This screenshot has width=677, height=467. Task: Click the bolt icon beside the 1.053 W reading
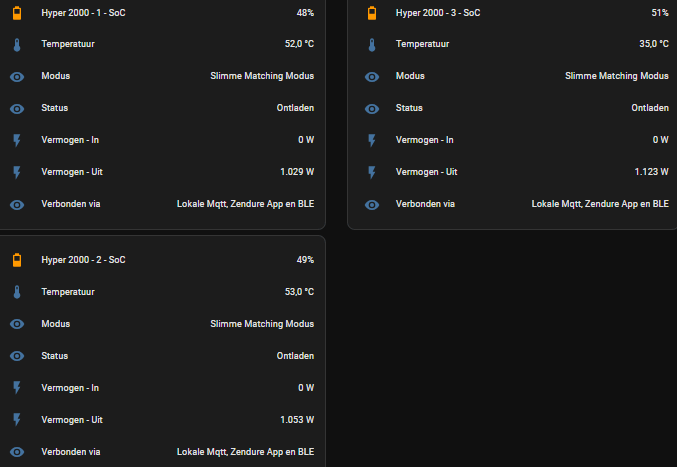click(x=17, y=420)
